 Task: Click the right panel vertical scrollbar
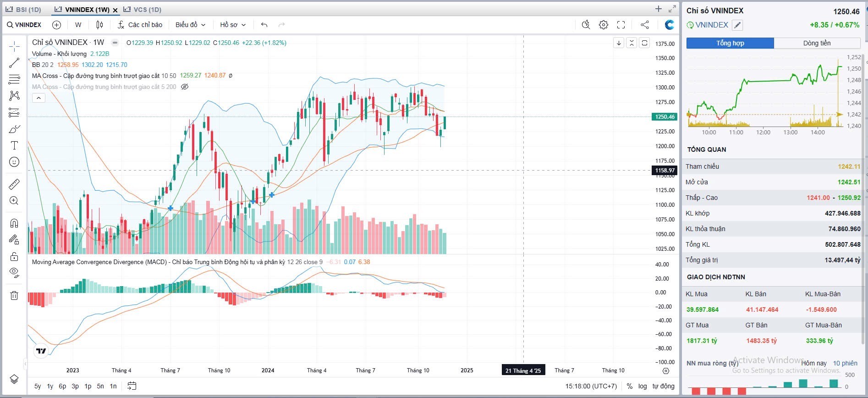864,199
